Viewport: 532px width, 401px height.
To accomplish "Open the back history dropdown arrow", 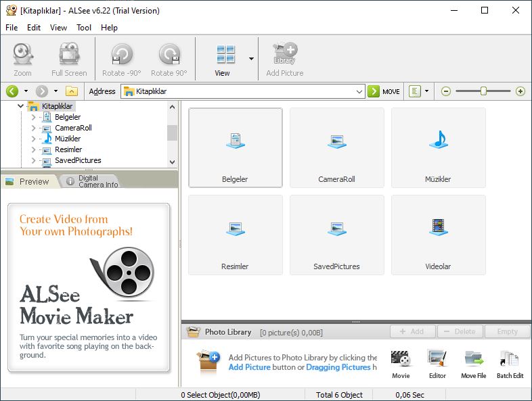I will coord(26,91).
